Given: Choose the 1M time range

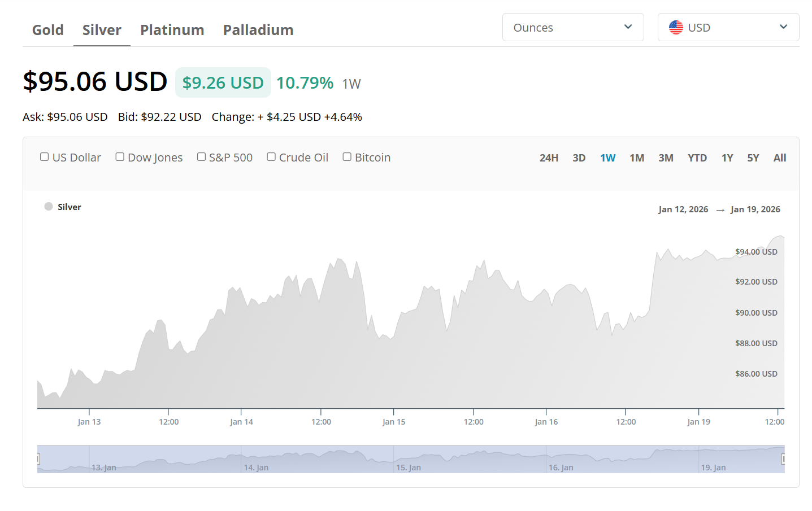Looking at the screenshot, I should [x=637, y=158].
